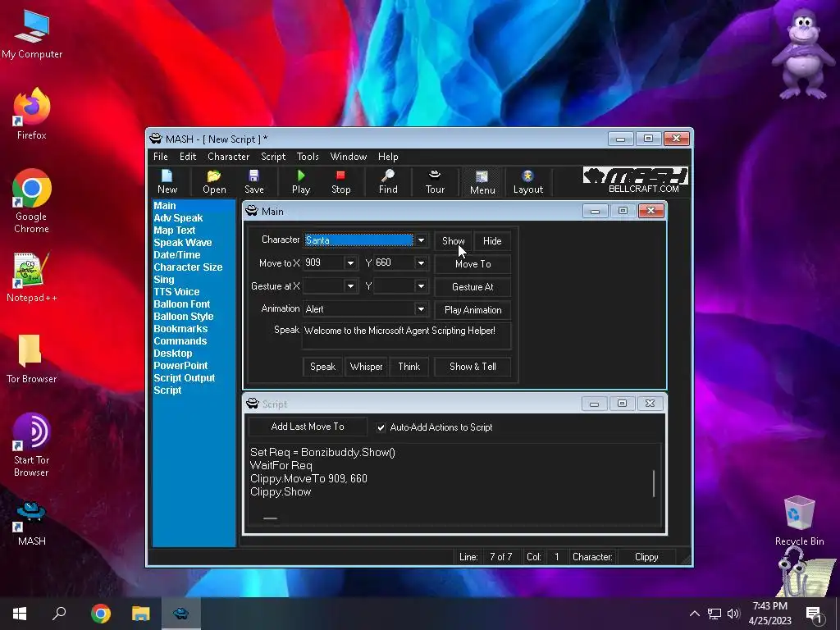Click the Windows Start button
Viewport: 840px width, 630px height.
20,614
